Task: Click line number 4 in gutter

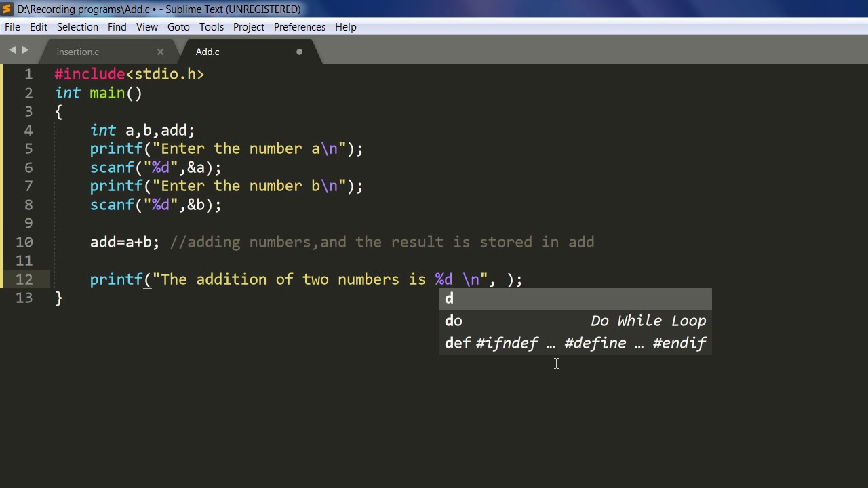Action: coord(28,130)
